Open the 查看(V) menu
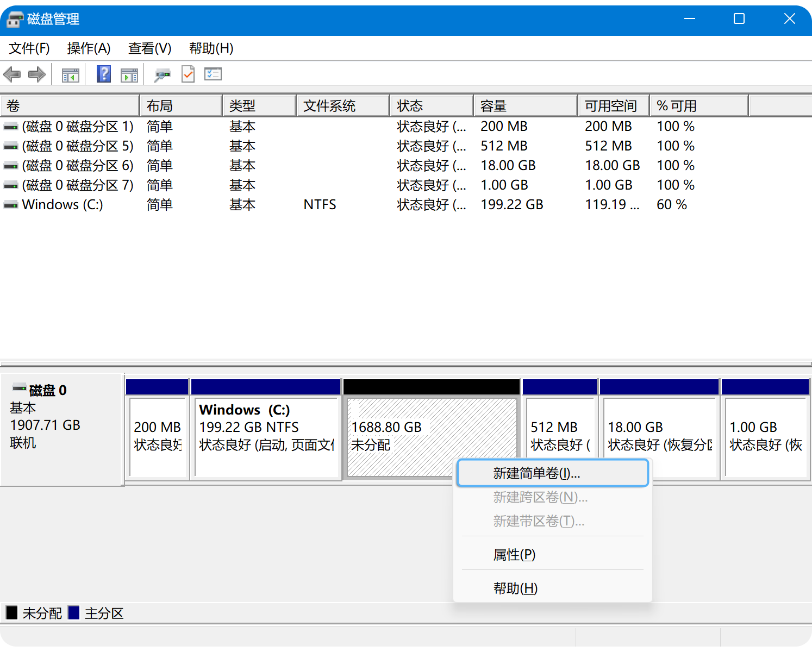Image resolution: width=812 pixels, height=652 pixels. pyautogui.click(x=149, y=48)
